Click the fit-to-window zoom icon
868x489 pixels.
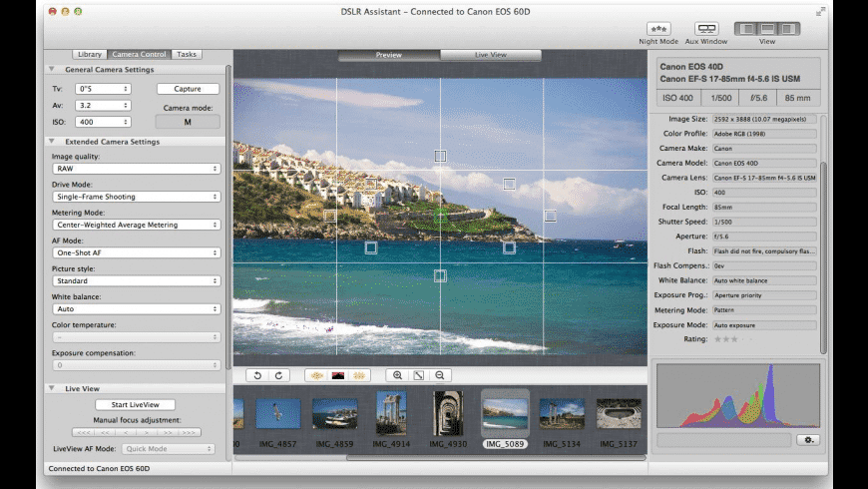[x=419, y=375]
